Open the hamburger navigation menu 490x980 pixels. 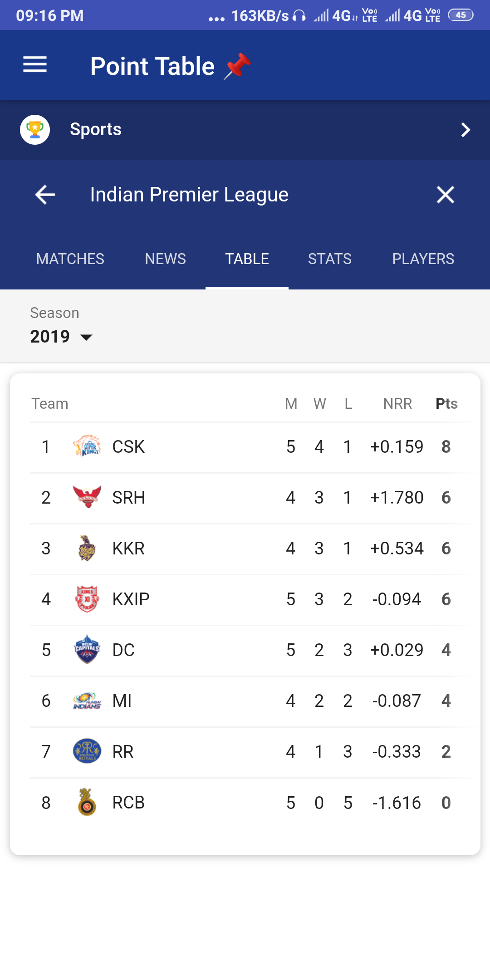click(35, 65)
